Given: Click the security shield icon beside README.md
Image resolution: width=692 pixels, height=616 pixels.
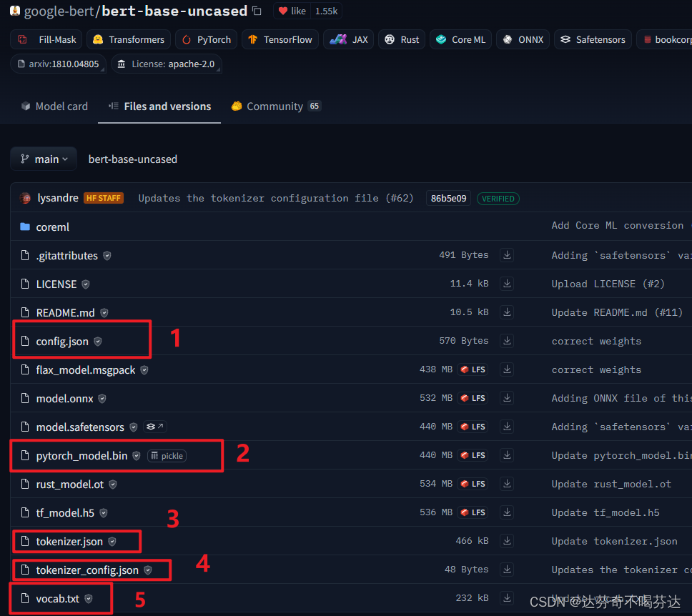Looking at the screenshot, I should click(104, 313).
